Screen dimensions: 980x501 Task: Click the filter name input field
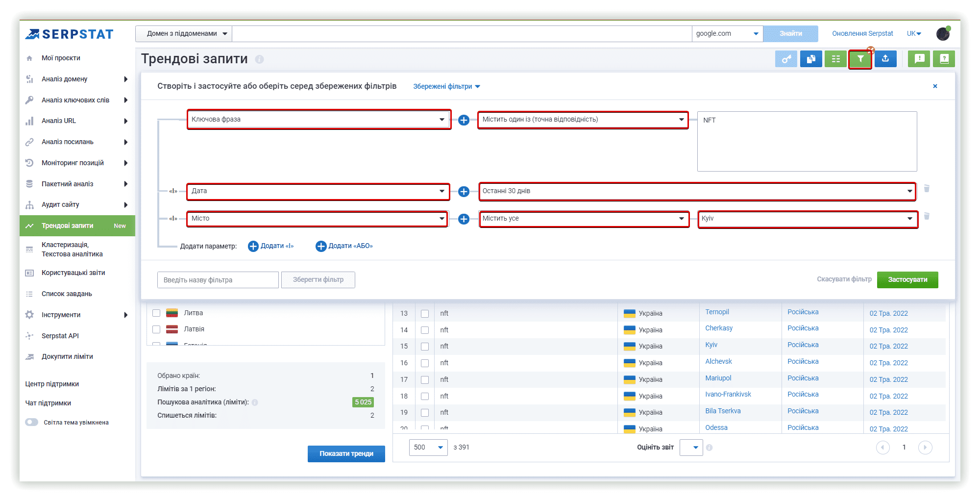[x=218, y=280]
